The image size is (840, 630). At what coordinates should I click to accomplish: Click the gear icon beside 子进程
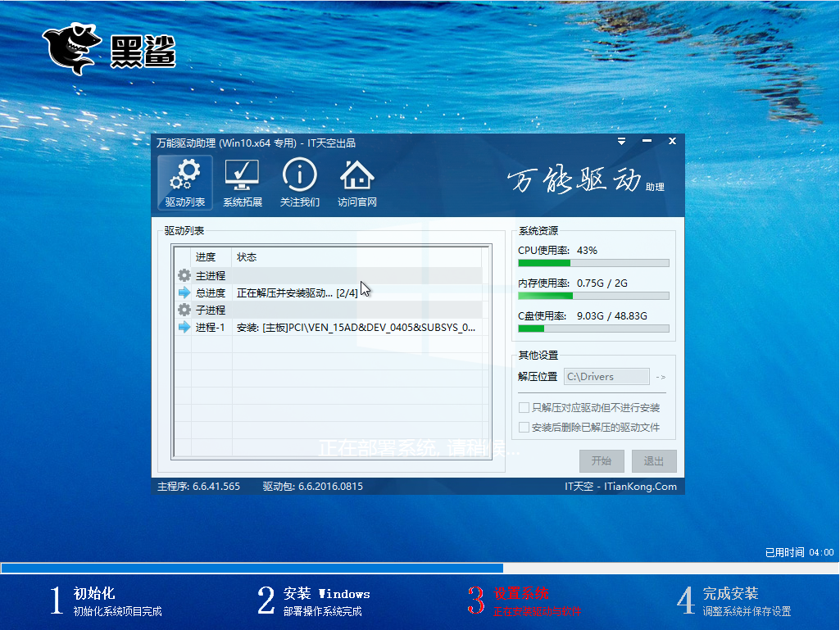coord(184,310)
